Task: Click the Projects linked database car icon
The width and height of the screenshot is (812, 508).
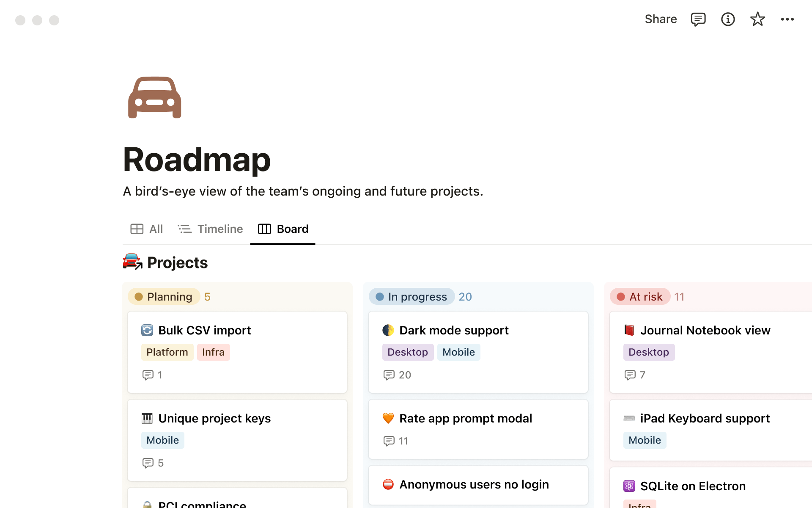Action: 132,262
